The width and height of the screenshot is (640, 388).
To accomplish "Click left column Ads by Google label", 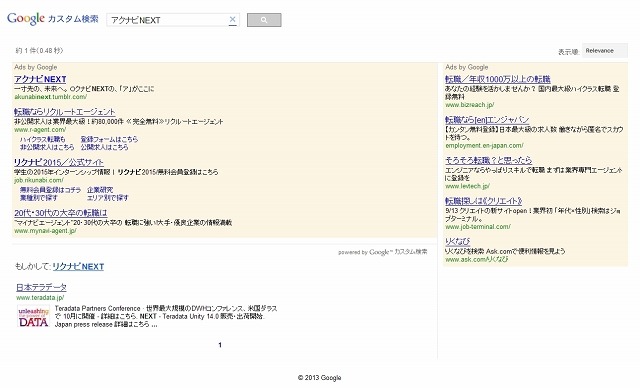I will (36, 67).
